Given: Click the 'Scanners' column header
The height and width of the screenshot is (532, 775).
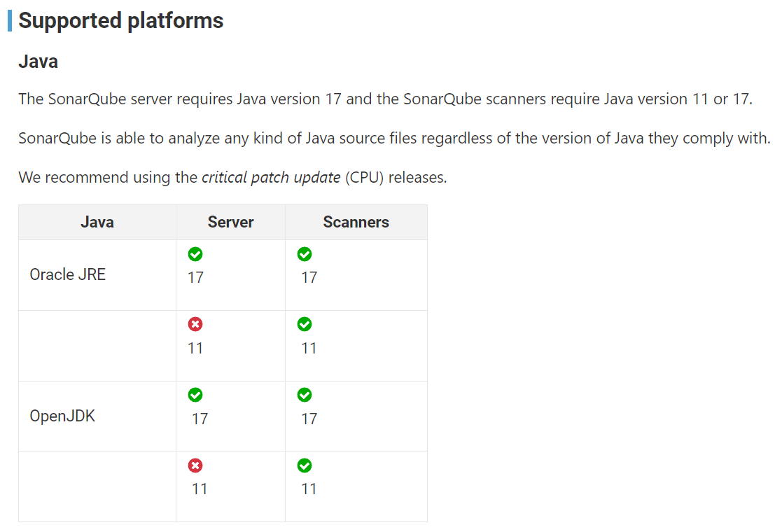Looking at the screenshot, I should (356, 222).
